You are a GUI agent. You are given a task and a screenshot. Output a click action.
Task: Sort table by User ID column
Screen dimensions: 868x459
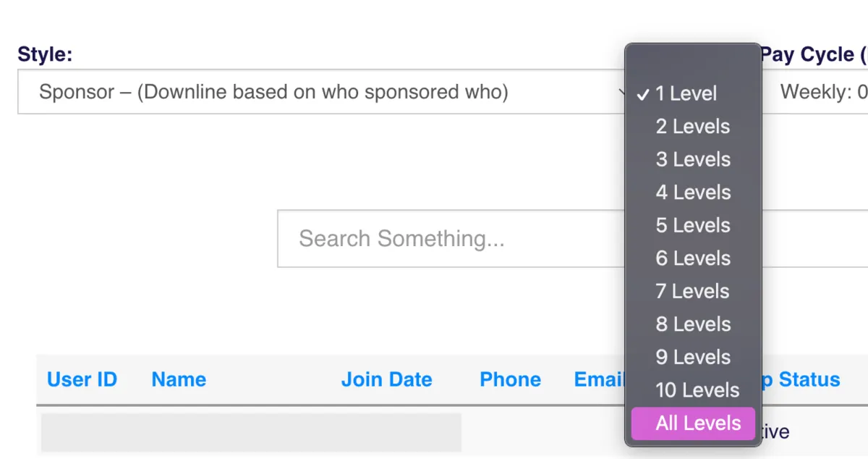(x=82, y=379)
